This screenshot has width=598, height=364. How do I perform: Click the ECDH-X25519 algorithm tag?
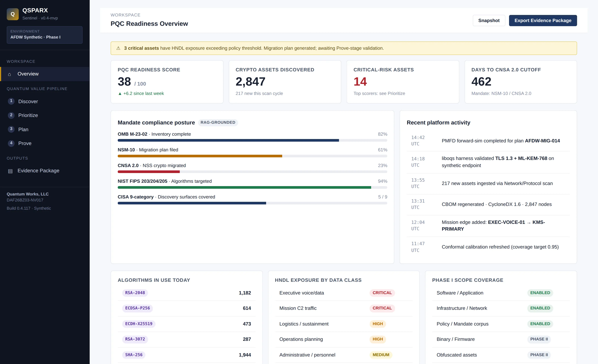(139, 324)
